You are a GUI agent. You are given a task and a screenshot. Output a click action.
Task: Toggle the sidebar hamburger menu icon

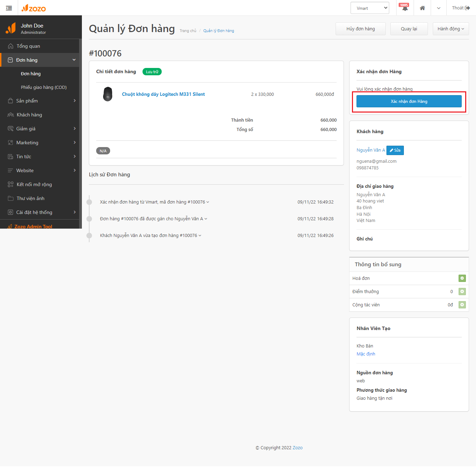pos(9,8)
